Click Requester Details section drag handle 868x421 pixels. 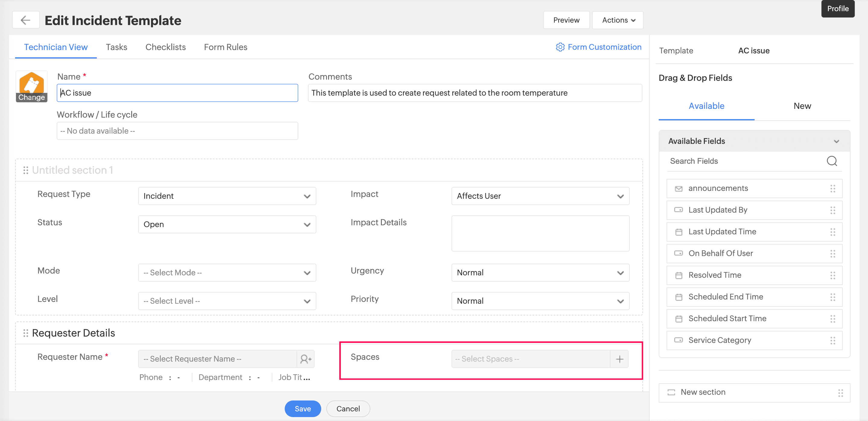coord(26,333)
